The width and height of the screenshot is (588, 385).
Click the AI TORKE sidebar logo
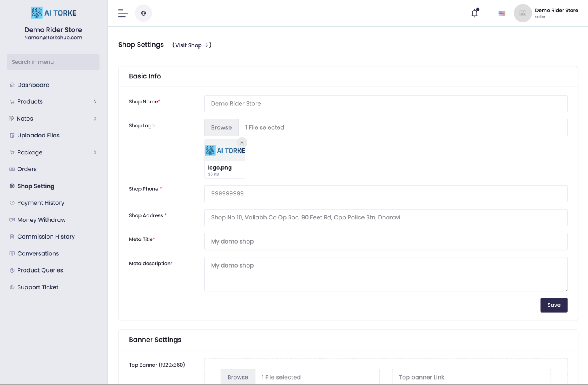pyautogui.click(x=53, y=13)
